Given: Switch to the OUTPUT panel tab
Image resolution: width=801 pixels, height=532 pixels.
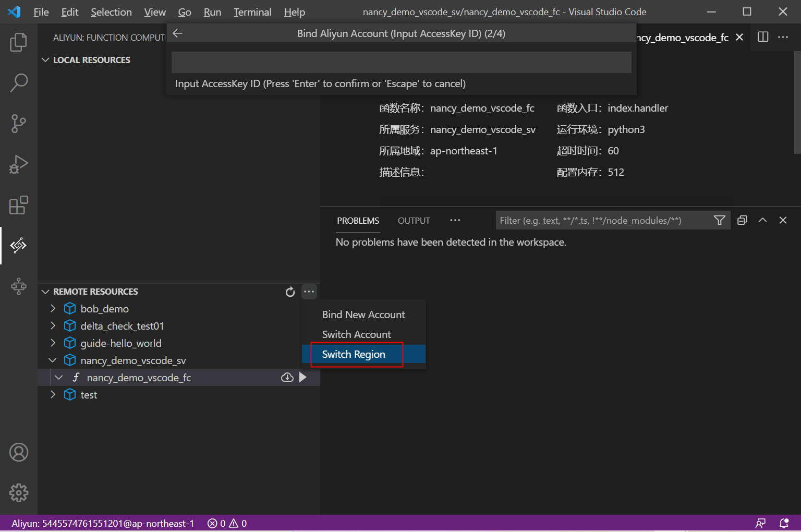Looking at the screenshot, I should [x=414, y=221].
